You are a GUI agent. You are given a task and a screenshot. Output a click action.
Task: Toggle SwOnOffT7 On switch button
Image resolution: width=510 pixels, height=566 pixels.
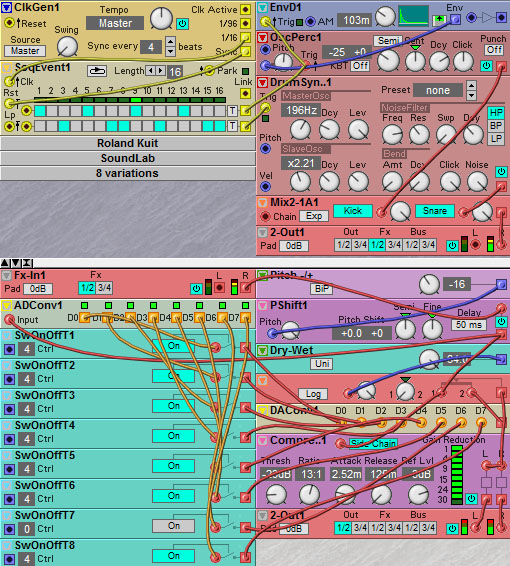(x=173, y=526)
